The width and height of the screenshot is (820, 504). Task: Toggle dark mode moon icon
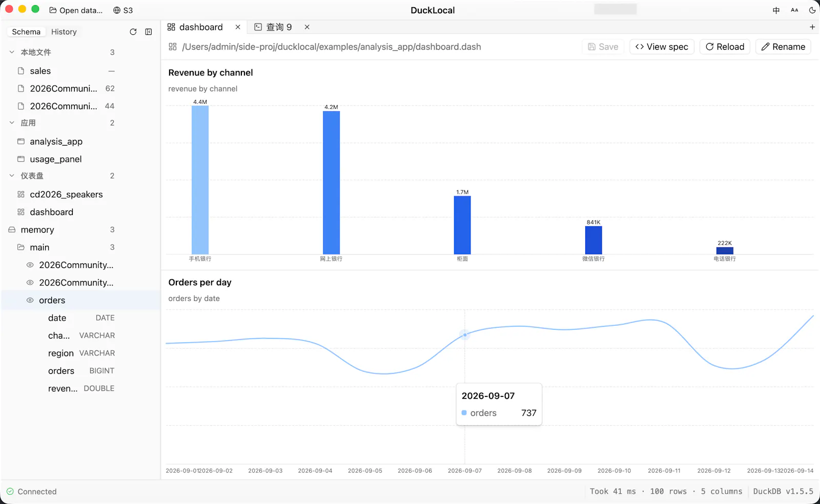tap(812, 10)
